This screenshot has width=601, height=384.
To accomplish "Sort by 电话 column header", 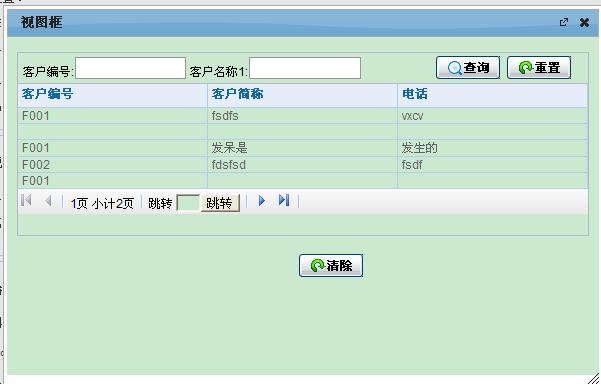I will [x=493, y=95].
